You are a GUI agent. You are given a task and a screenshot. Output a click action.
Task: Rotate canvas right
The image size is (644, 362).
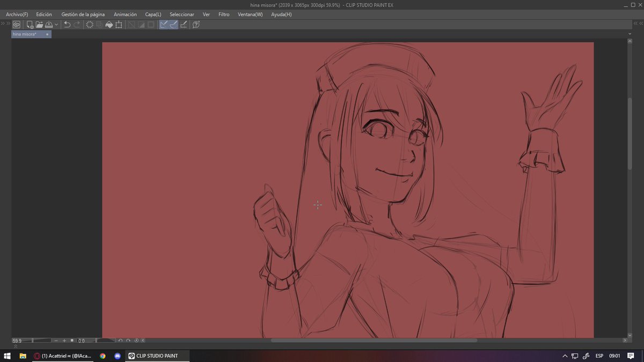click(128, 341)
